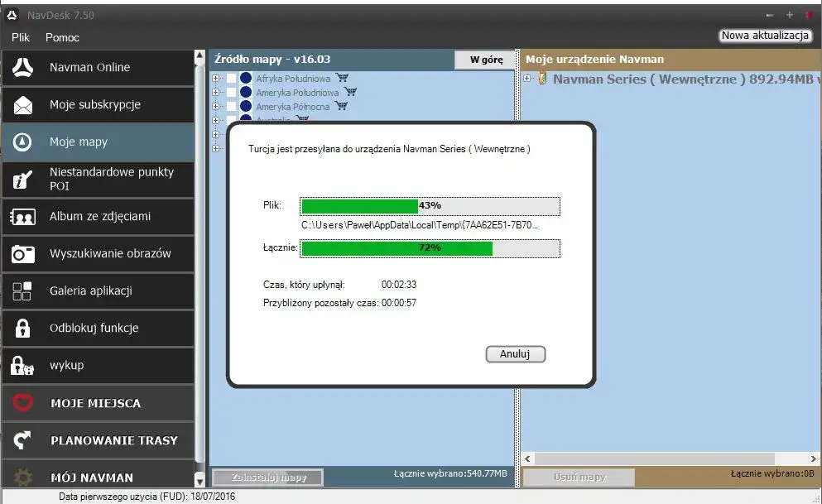This screenshot has height=504, width=822.
Task: Open Galeria aplikacji grid icon
Action: 23,291
